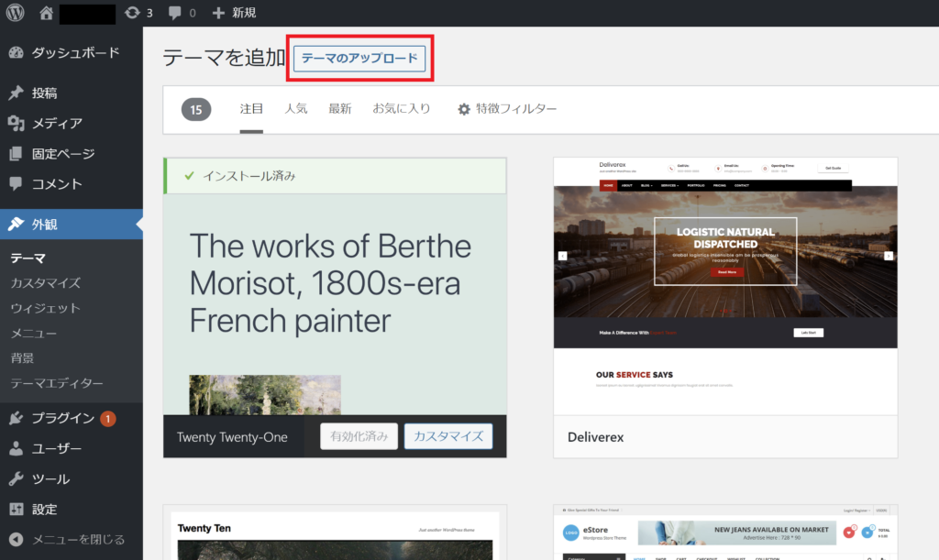Open テーマエディター submenu item
The image size is (939, 560).
click(57, 383)
